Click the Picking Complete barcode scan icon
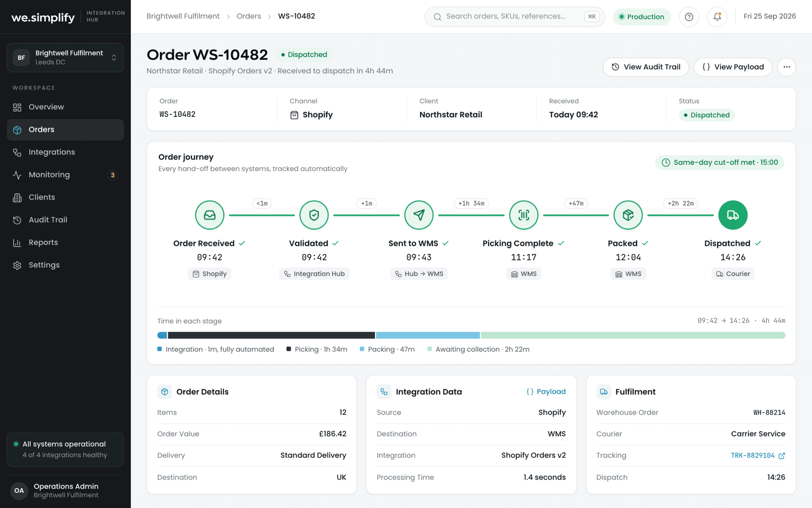The width and height of the screenshot is (812, 508). coord(524,215)
